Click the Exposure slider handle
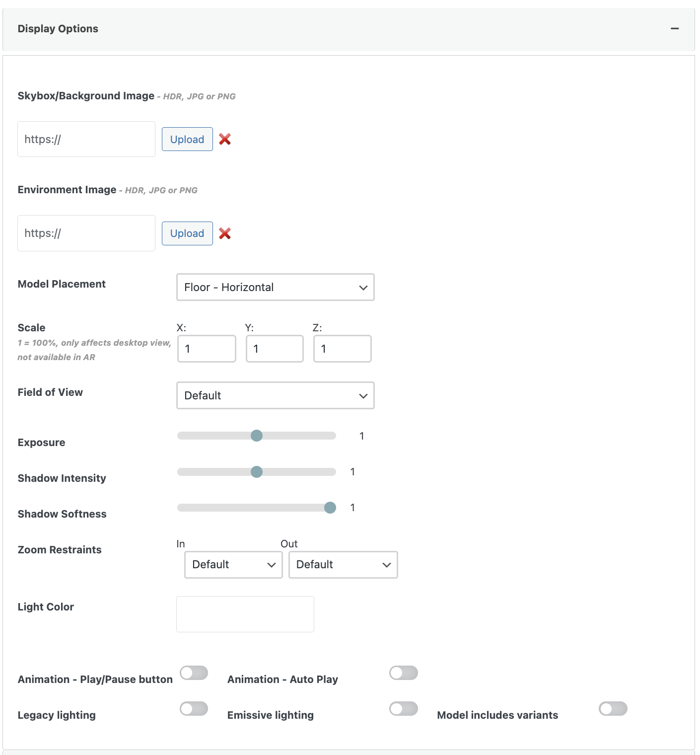The height and width of the screenshot is (755, 700). click(x=257, y=436)
